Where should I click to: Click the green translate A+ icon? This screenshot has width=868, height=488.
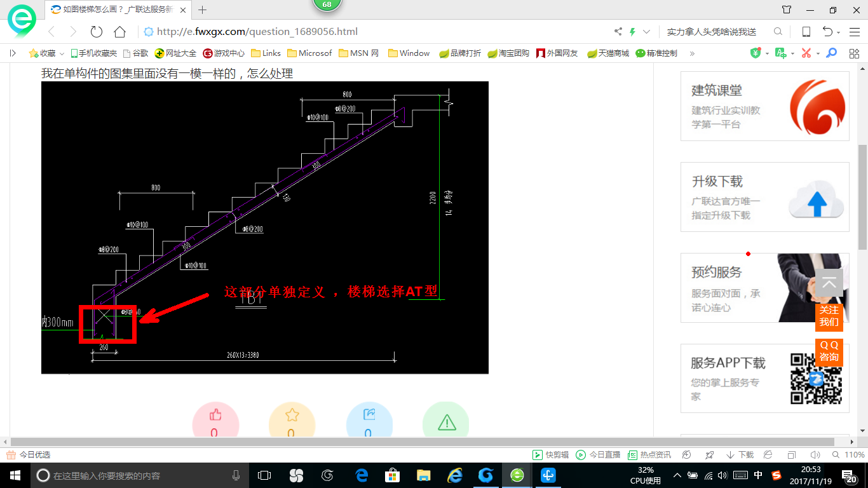coord(780,53)
